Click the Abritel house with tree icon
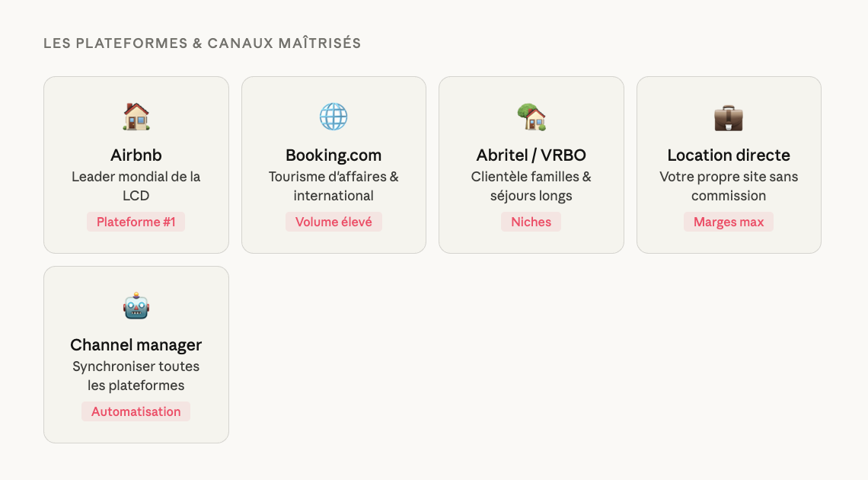The width and height of the screenshot is (868, 480). 531,117
